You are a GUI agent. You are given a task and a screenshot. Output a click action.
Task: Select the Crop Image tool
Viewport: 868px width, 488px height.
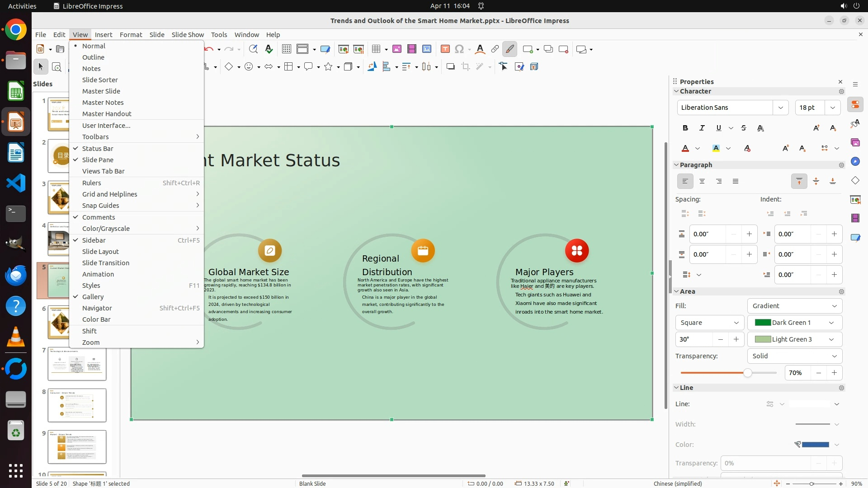[466, 67]
